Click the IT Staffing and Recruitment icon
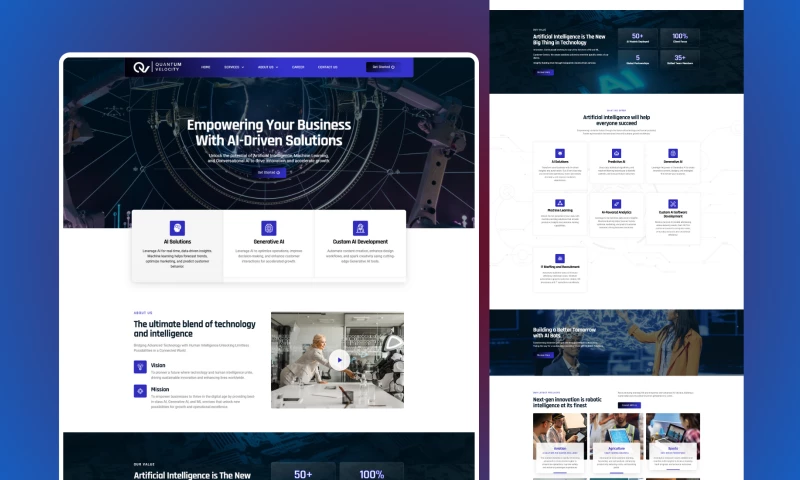The image size is (800, 480). point(560,257)
